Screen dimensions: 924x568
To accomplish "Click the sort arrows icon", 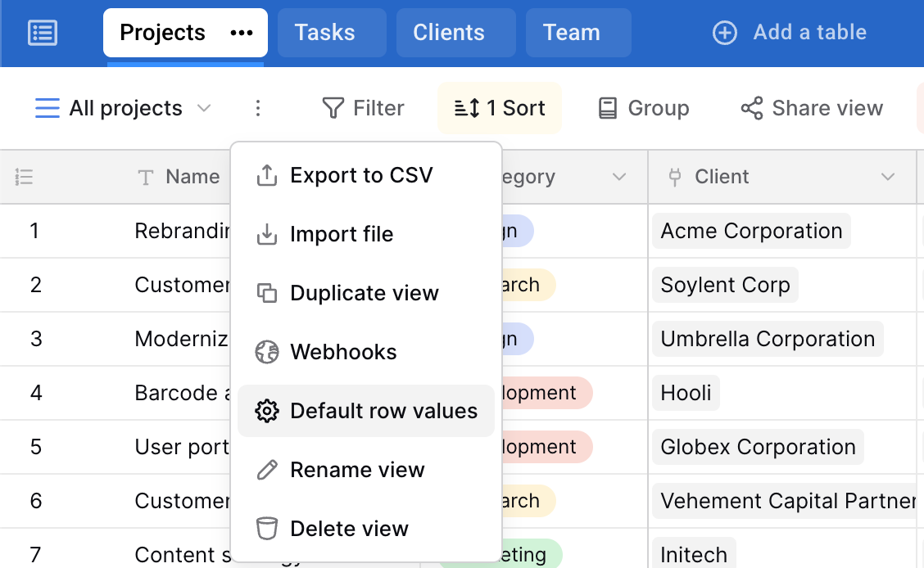I will (x=467, y=108).
